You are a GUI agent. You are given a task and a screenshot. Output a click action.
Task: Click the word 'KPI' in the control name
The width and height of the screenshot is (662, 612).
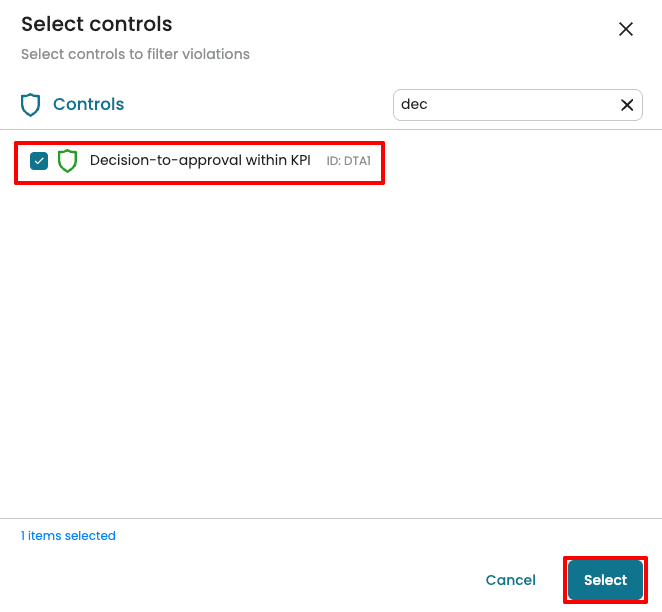click(300, 160)
